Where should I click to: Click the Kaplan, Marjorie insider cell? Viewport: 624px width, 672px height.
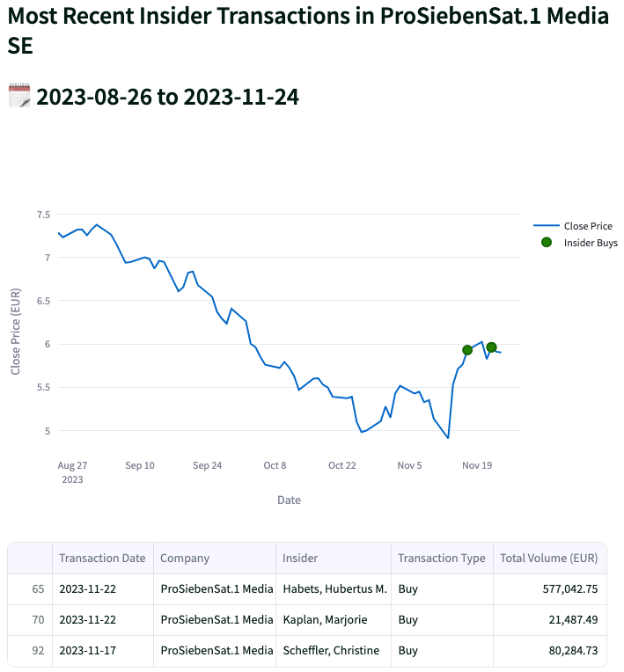tap(334, 620)
